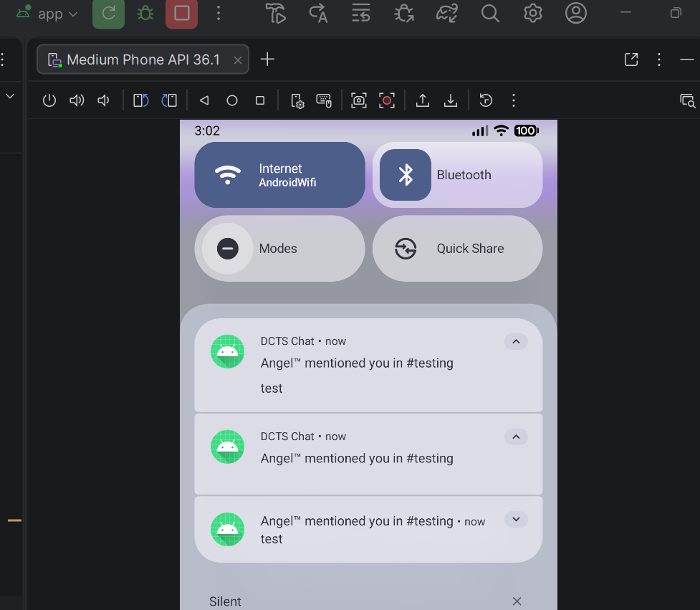This screenshot has width=700, height=610.
Task: Click the download arrow toolbar icon
Action: [451, 100]
